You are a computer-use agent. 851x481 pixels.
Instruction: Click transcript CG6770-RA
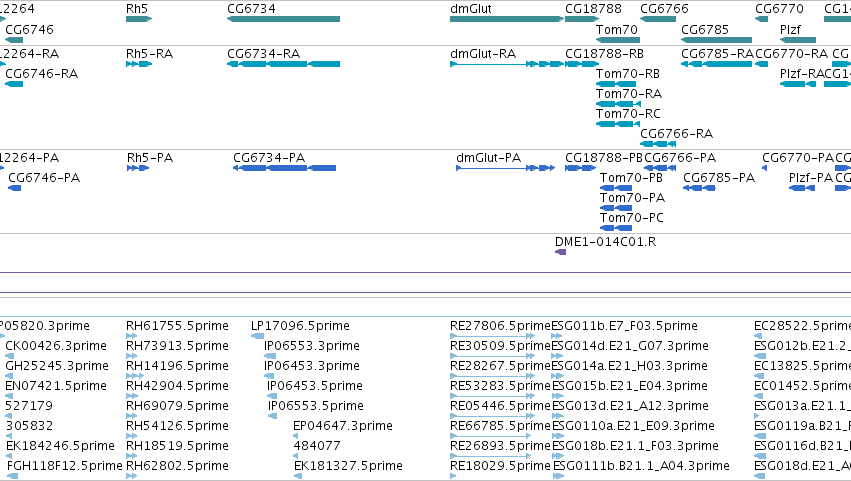point(761,64)
